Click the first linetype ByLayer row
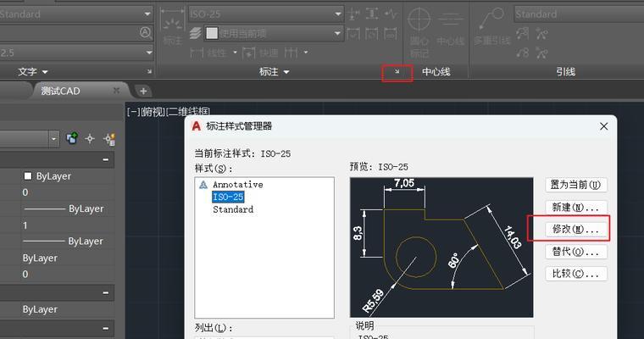The width and height of the screenshot is (644, 339). click(x=64, y=208)
